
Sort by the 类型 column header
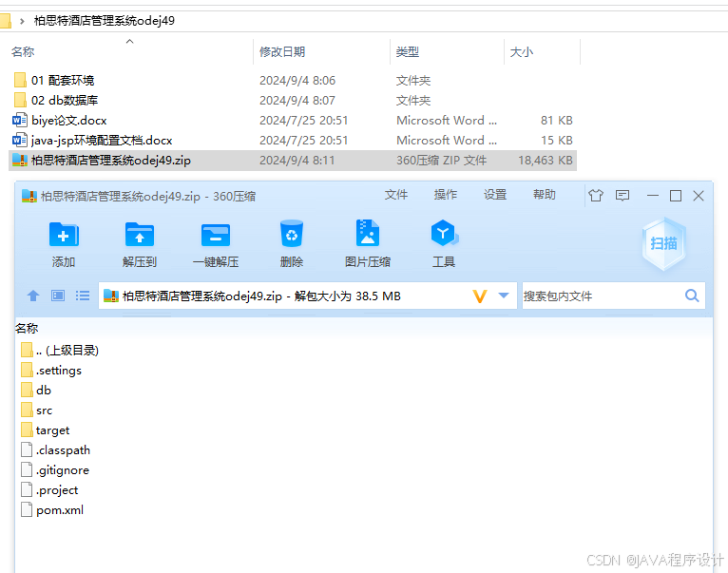[x=408, y=52]
